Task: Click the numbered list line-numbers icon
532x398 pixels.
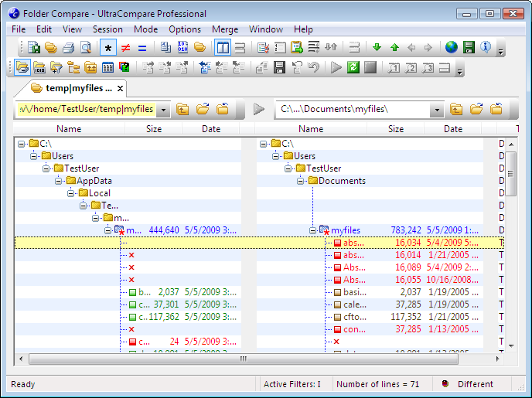Action: (280, 47)
